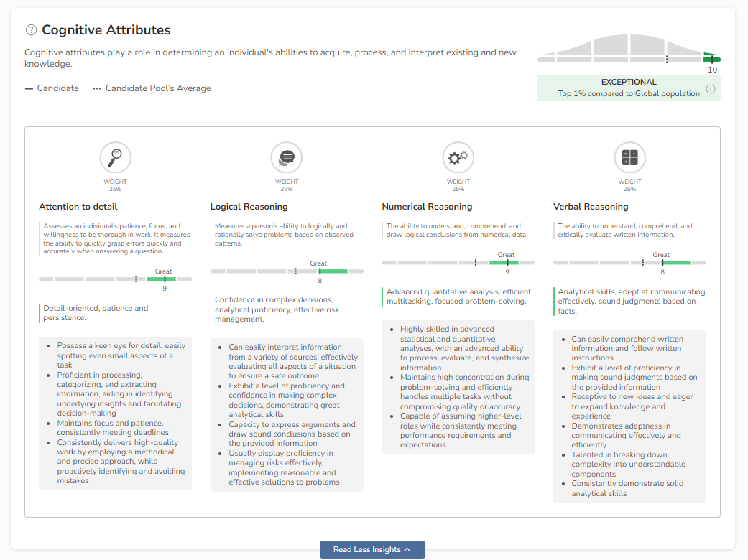Image resolution: width=748 pixels, height=560 pixels.
Task: Click the Attention to detail heading
Action: tap(78, 207)
